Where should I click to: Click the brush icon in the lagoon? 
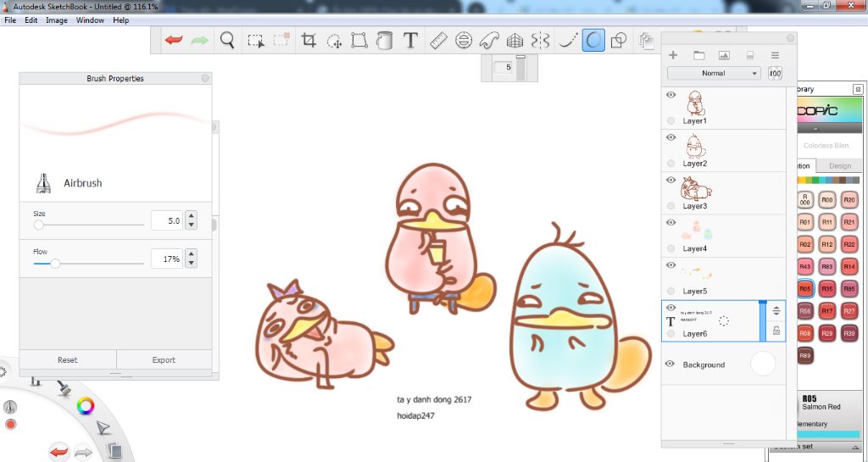(64, 388)
